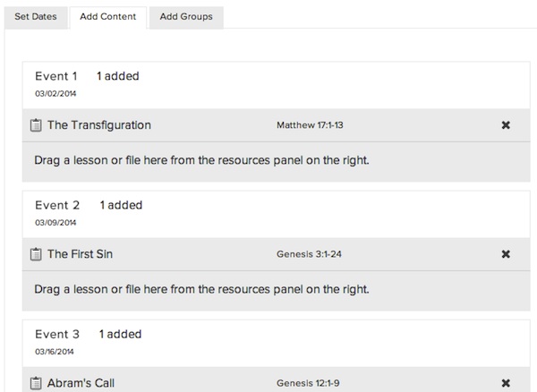
Task: Open Abram's Call lesson title
Action: click(x=81, y=383)
